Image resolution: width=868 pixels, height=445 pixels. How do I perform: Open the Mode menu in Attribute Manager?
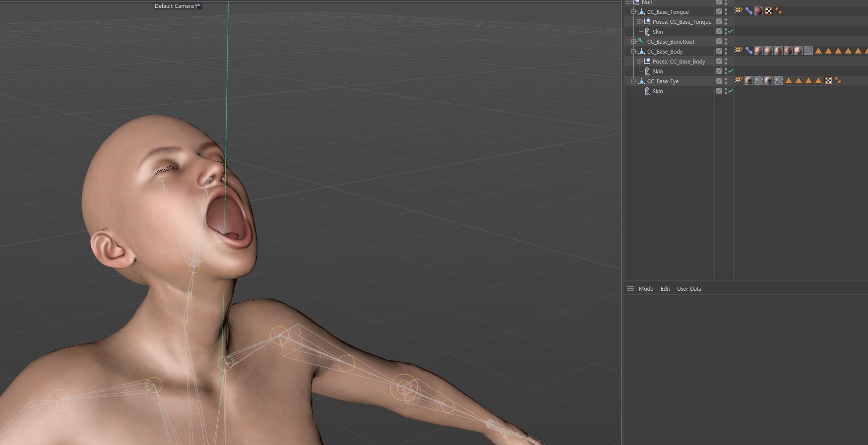(646, 289)
